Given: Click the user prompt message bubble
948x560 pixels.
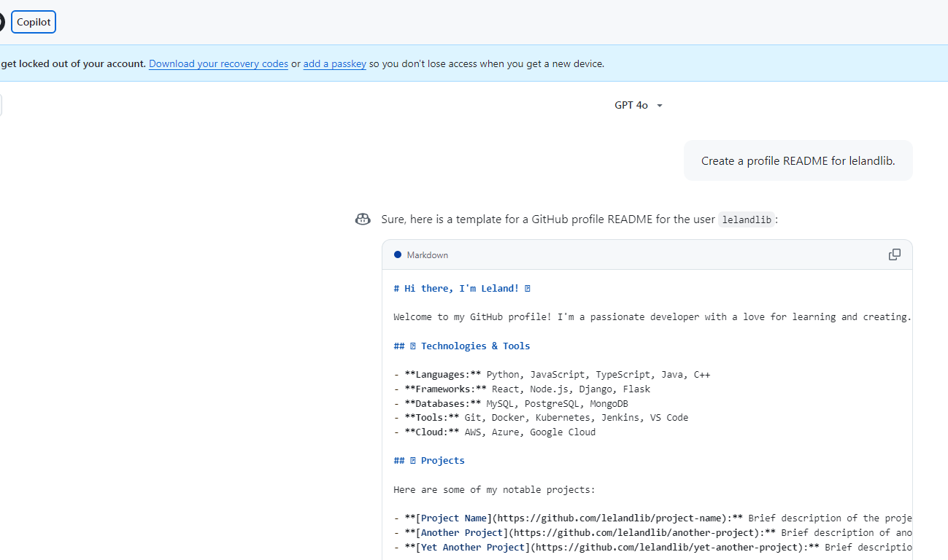Looking at the screenshot, I should click(798, 160).
